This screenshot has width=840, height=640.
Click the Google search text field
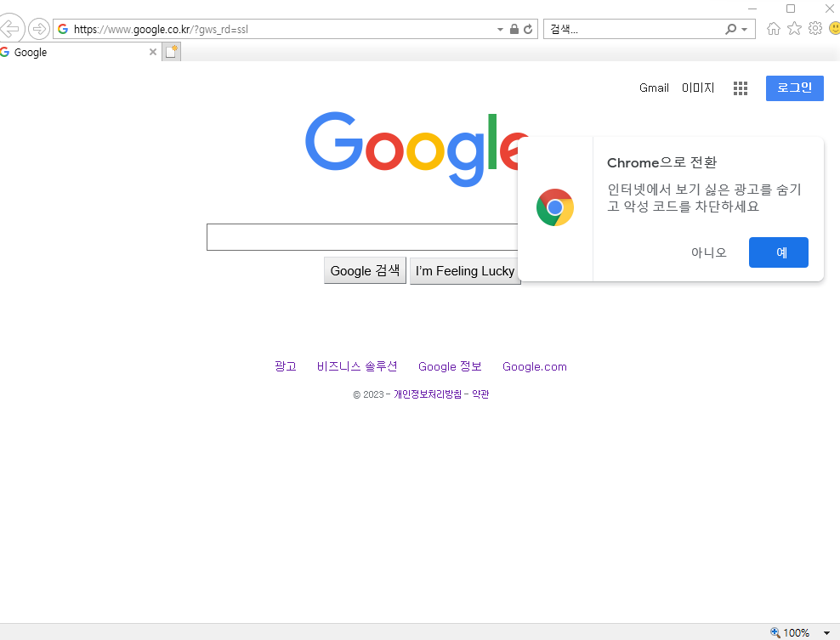[x=362, y=237]
